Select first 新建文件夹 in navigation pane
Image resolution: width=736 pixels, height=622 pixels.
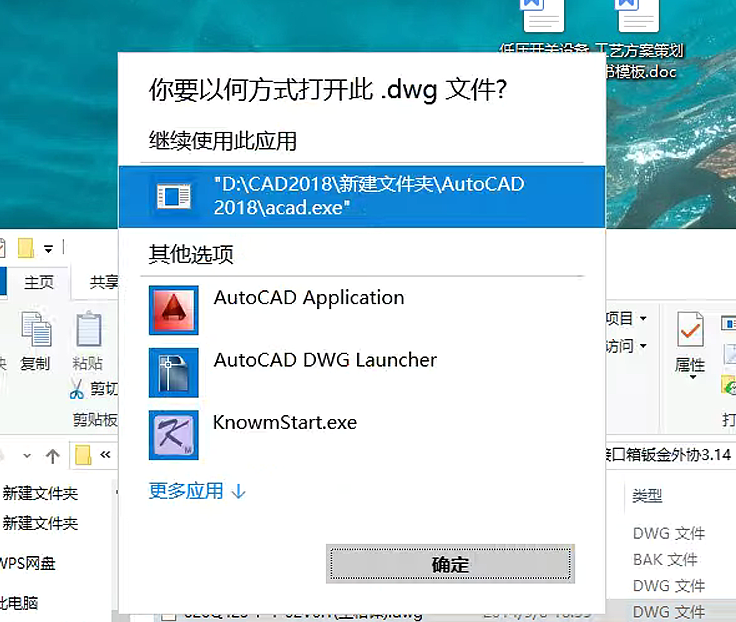[x=40, y=493]
